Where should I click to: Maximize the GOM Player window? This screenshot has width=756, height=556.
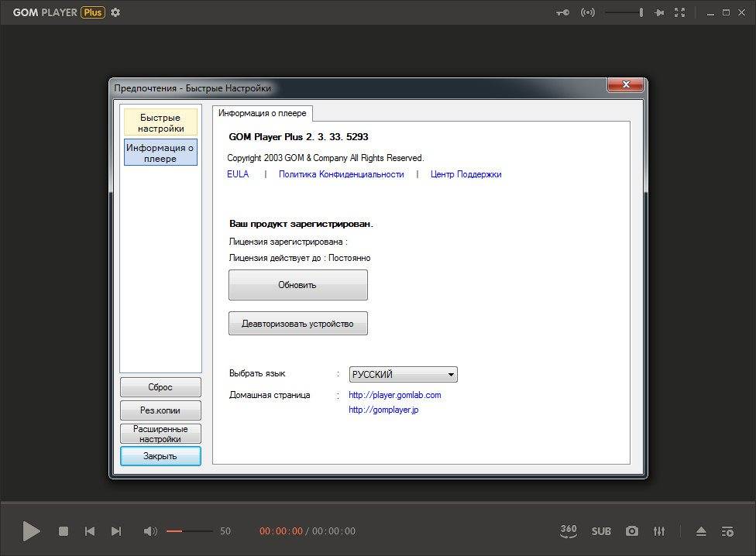click(x=726, y=12)
